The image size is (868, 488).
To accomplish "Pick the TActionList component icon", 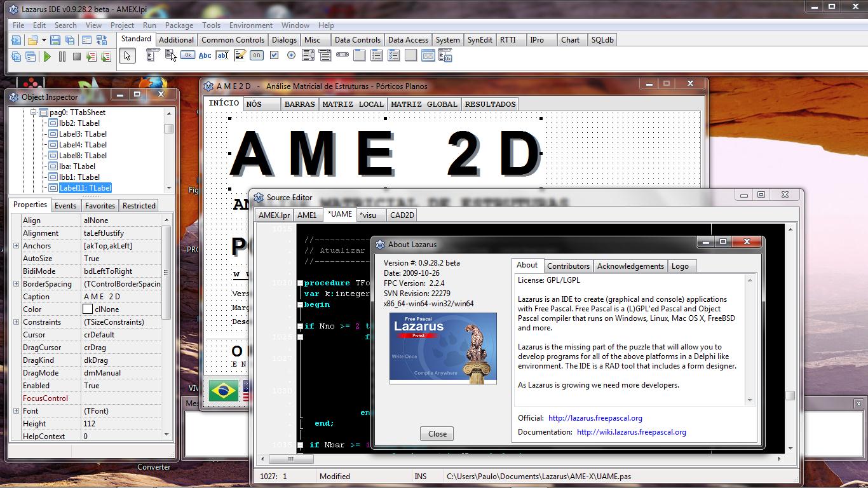I will tap(445, 55).
